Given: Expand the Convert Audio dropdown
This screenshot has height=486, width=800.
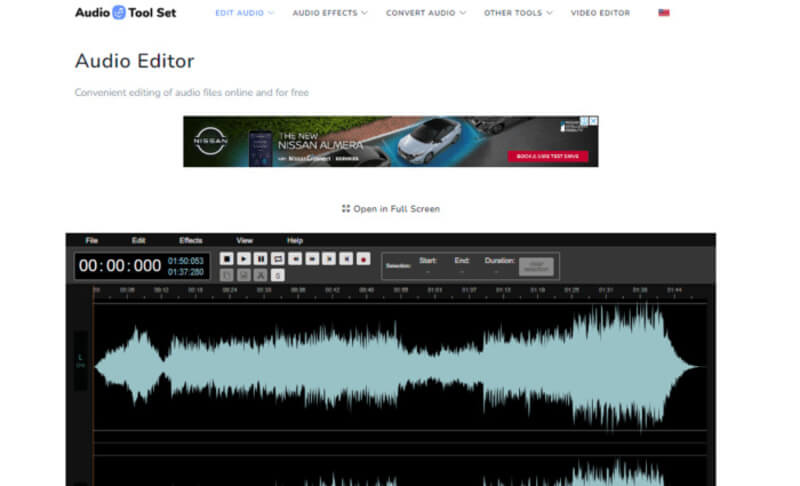Looking at the screenshot, I should click(x=426, y=13).
